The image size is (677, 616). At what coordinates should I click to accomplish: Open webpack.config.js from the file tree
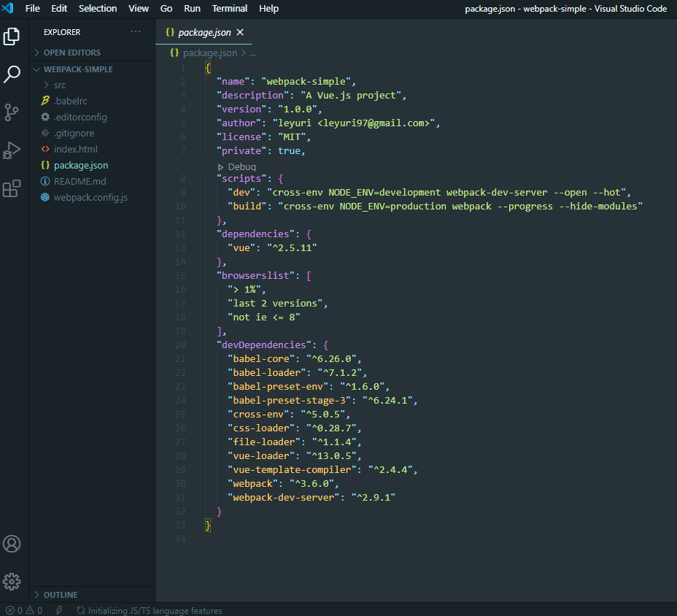90,197
